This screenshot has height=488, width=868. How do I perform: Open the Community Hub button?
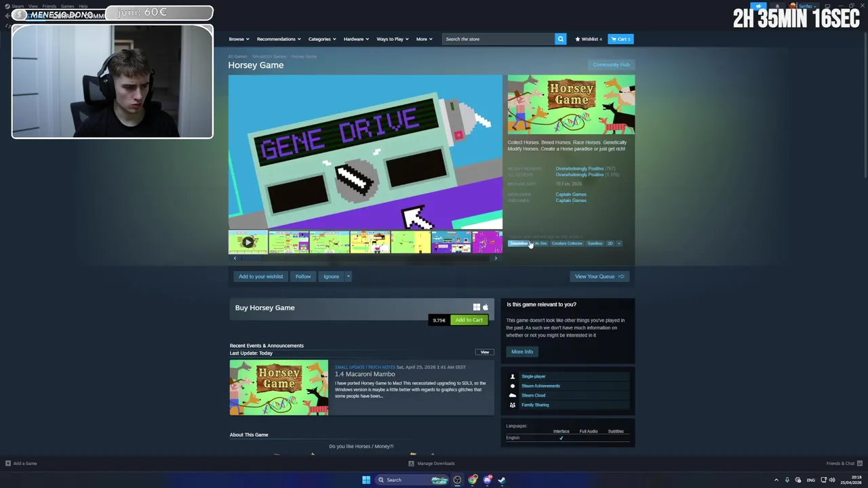pyautogui.click(x=611, y=65)
